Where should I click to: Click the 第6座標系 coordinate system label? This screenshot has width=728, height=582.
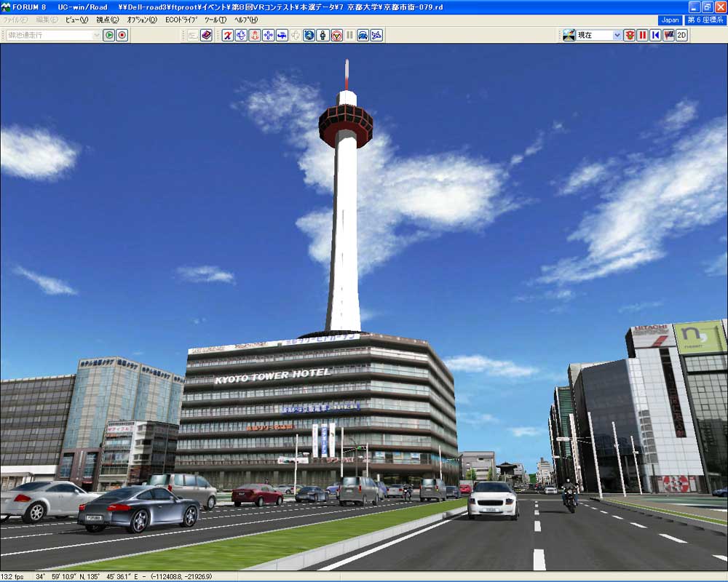pyautogui.click(x=705, y=20)
